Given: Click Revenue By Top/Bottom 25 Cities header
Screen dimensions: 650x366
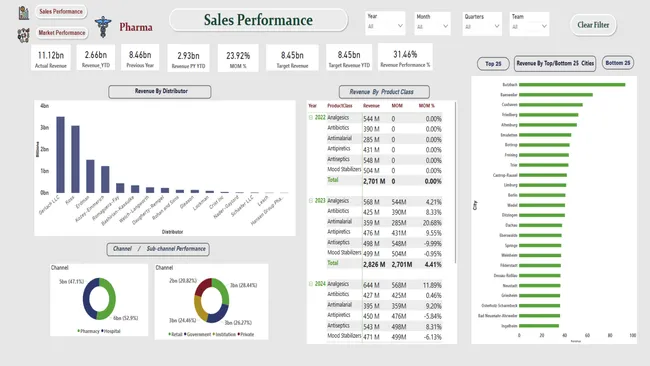Looking at the screenshot, I should click(x=555, y=63).
